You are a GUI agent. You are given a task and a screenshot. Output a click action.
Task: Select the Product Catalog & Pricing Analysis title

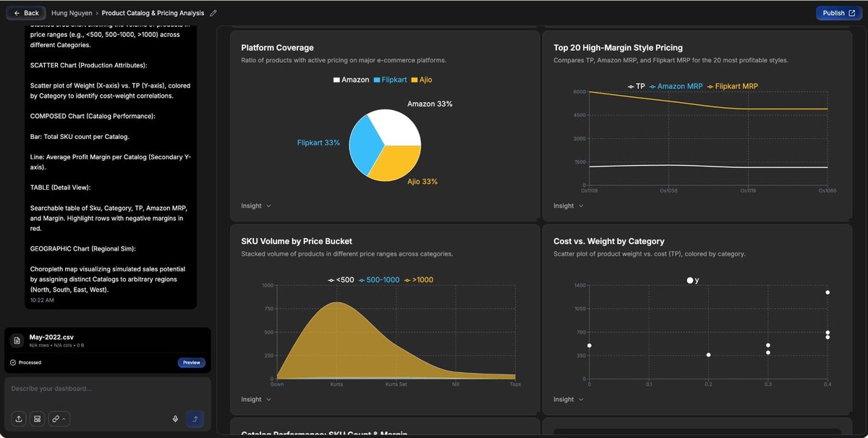153,13
